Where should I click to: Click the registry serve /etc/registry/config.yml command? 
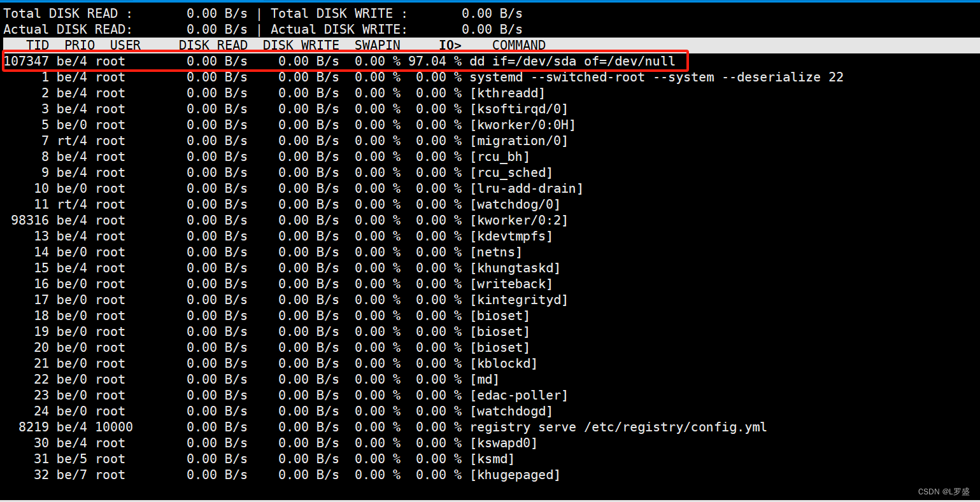(618, 427)
